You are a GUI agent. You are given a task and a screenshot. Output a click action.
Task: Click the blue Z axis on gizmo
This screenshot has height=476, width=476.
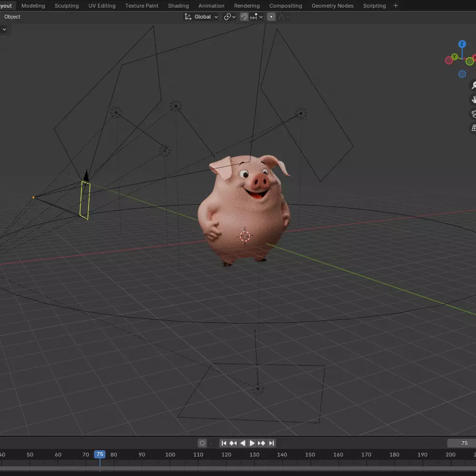coord(462,44)
